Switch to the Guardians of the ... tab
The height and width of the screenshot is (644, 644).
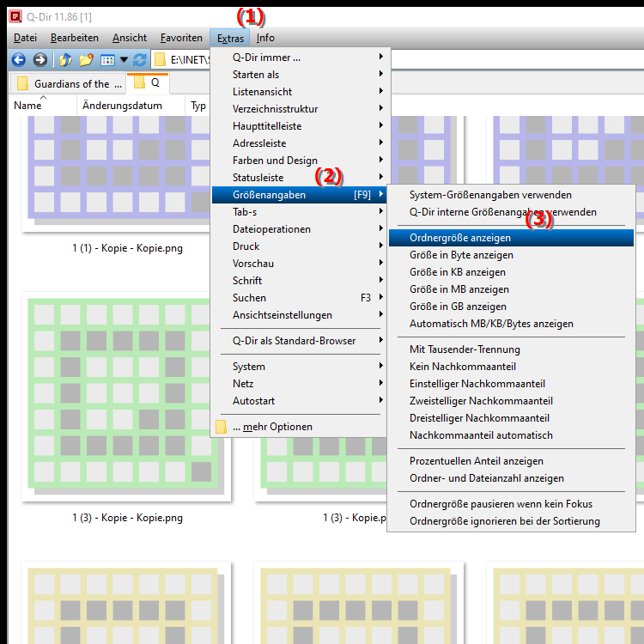(x=68, y=84)
